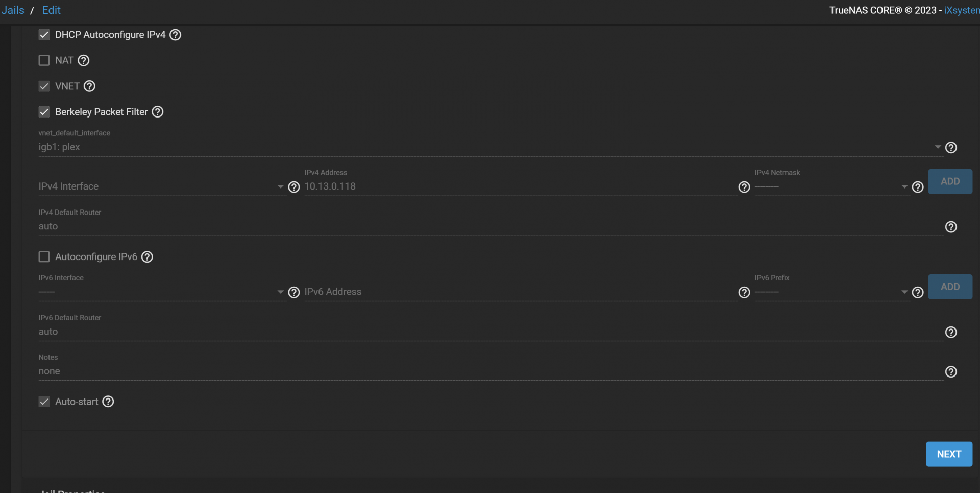The image size is (980, 493).
Task: Click the Auto-start help icon
Action: pyautogui.click(x=108, y=402)
